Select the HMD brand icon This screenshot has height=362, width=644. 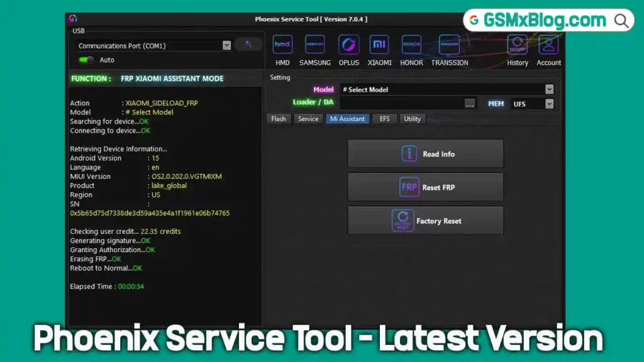(282, 45)
